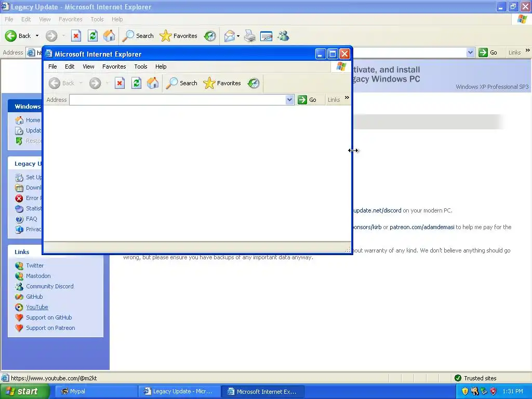Go Back in Legacy Update window
The image size is (532, 399).
(x=18, y=36)
